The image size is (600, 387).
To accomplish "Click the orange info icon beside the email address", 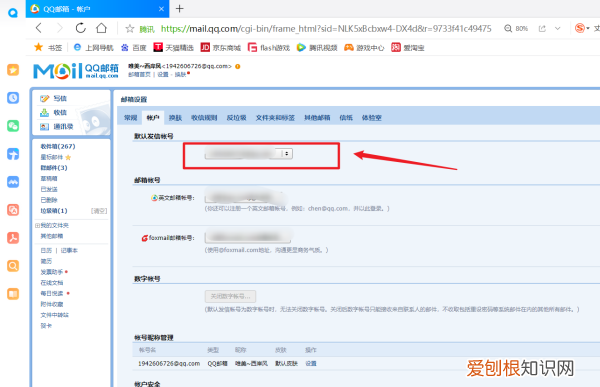I will [x=238, y=67].
